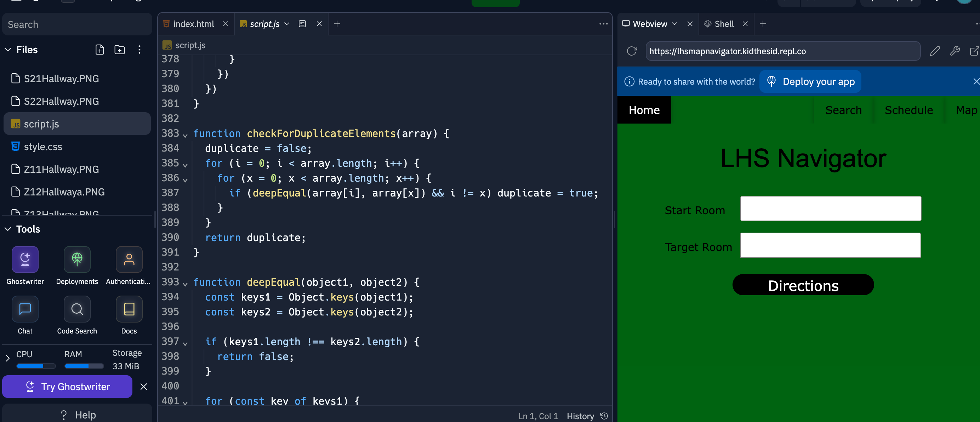Screen dimensions: 980x422
Task: Expand the CPU resources row
Action: click(7, 358)
